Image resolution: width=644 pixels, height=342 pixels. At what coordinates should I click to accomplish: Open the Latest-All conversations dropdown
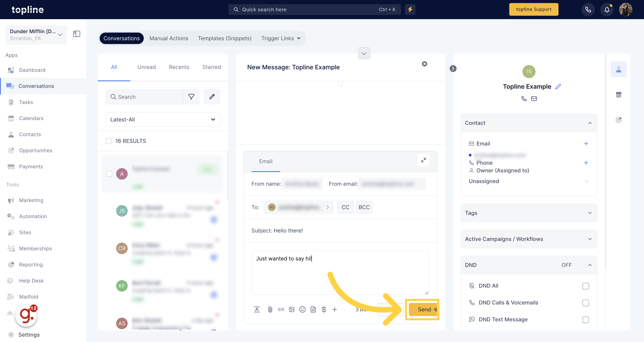point(163,119)
